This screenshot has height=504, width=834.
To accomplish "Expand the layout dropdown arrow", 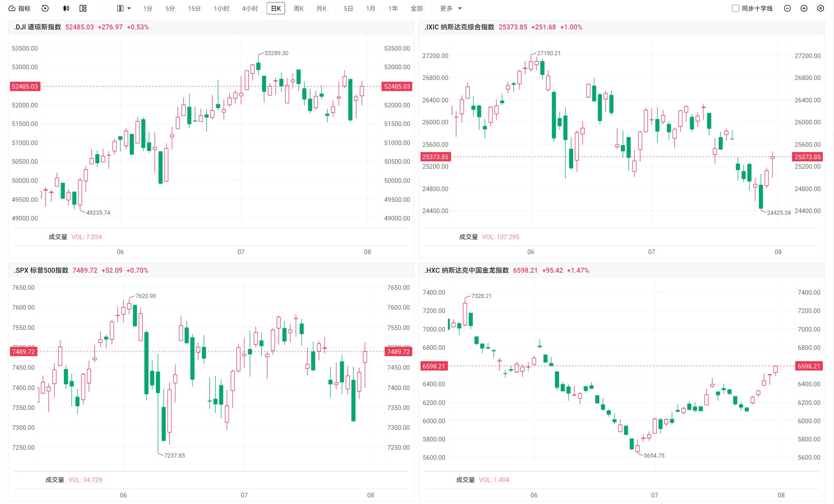I will pyautogui.click(x=129, y=8).
